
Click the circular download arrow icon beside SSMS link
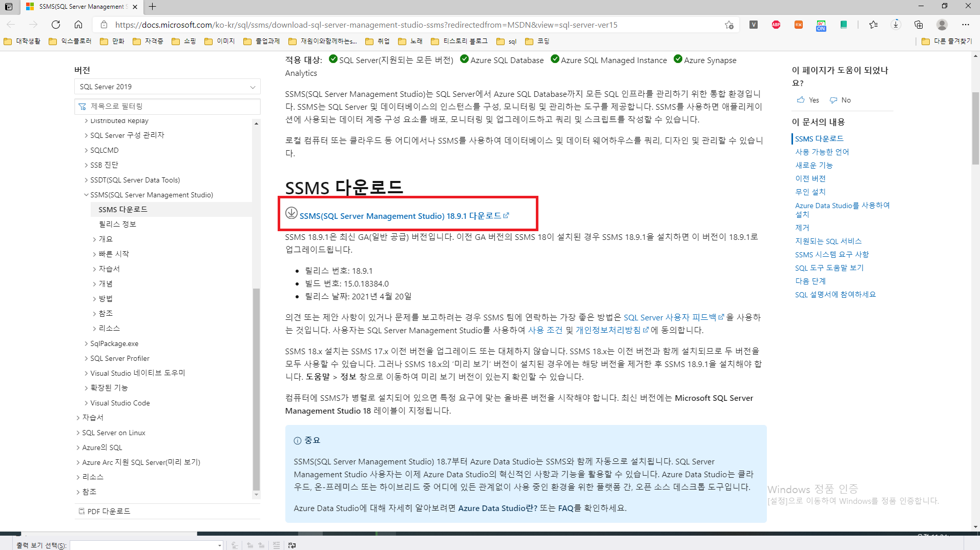(x=291, y=213)
